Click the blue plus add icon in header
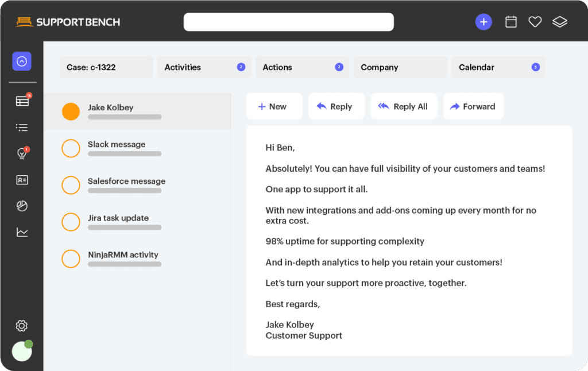Viewport: 588px width, 371px height. tap(483, 22)
